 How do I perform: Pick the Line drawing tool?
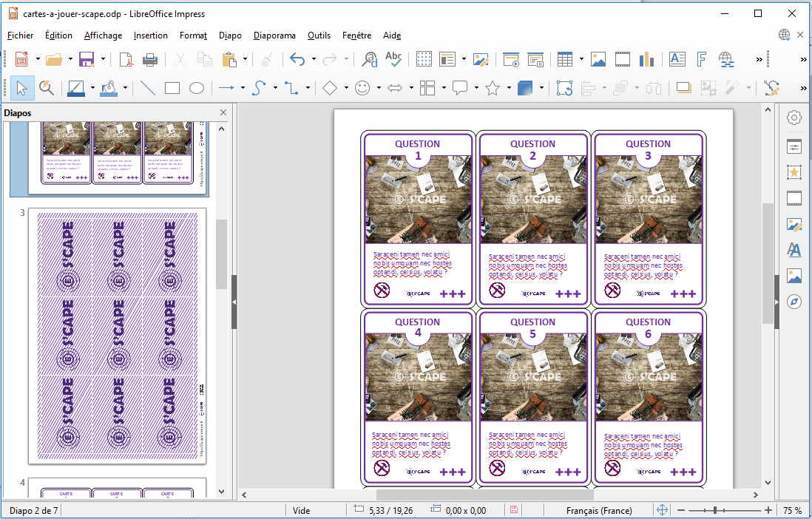point(148,88)
